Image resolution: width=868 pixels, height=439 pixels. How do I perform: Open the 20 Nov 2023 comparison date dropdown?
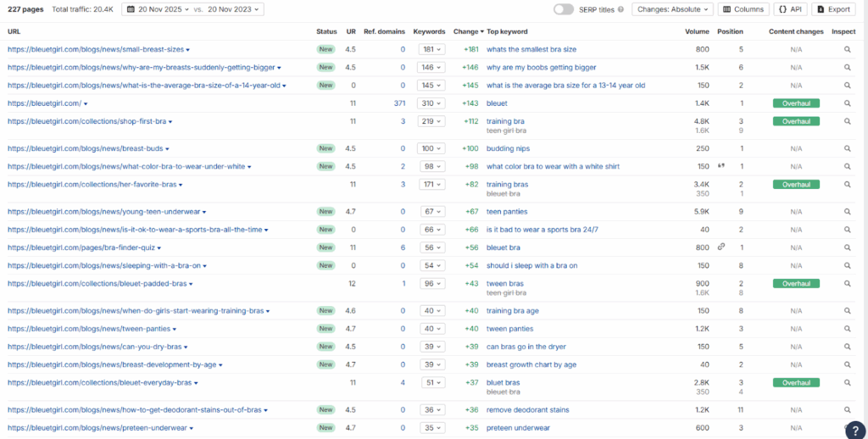[x=232, y=9]
